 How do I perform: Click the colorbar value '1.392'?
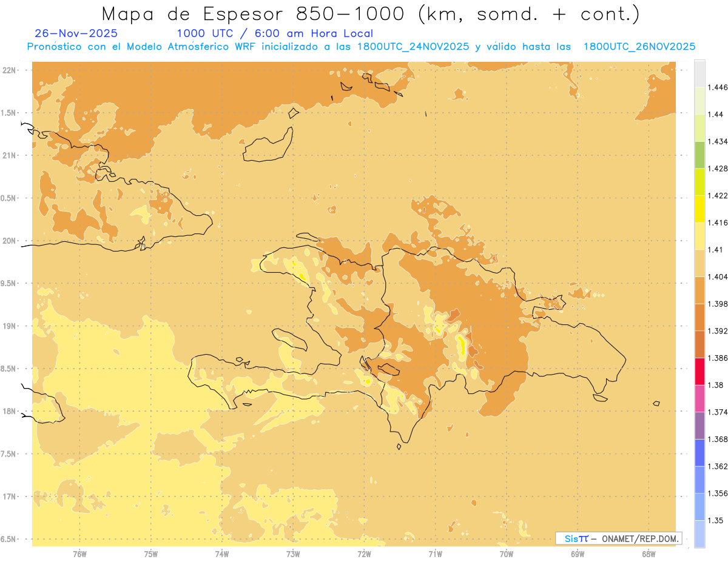click(x=718, y=331)
